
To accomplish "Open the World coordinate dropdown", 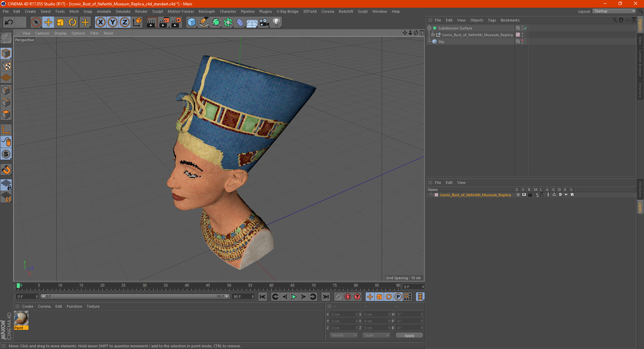I will coord(344,335).
